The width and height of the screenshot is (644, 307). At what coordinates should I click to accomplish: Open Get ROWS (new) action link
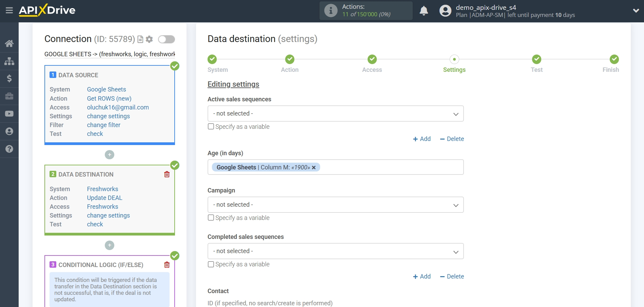click(x=109, y=99)
